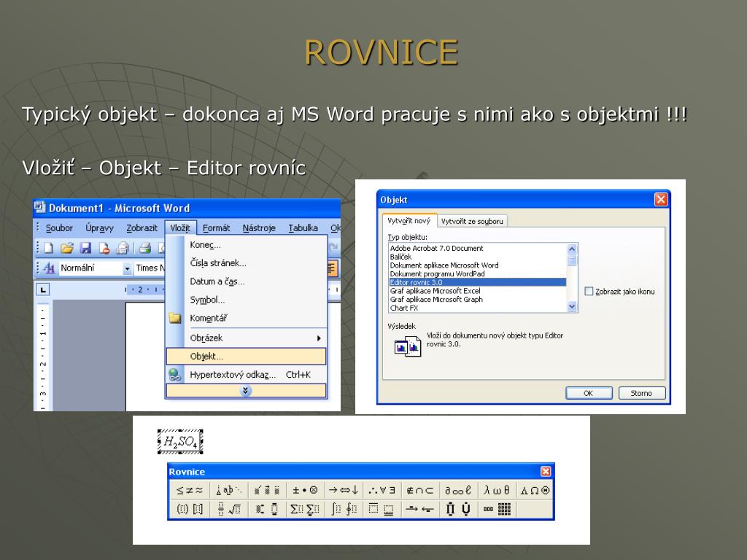Click Print icon in Word toolbar

tap(145, 248)
